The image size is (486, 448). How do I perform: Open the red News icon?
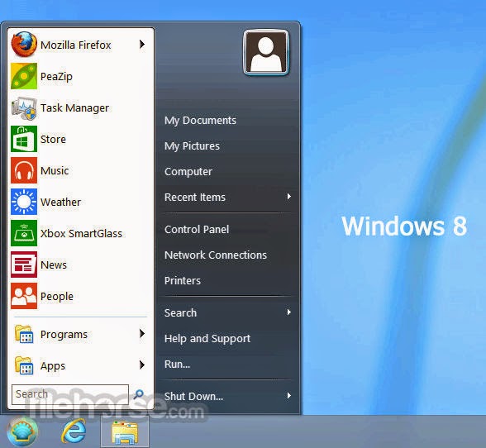click(24, 265)
